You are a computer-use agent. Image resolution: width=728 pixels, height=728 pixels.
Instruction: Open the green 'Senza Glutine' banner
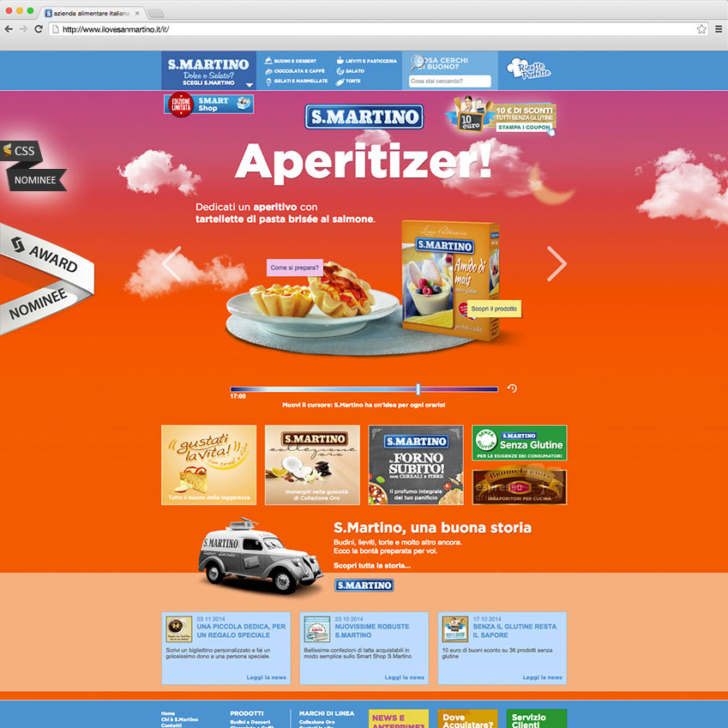520,443
